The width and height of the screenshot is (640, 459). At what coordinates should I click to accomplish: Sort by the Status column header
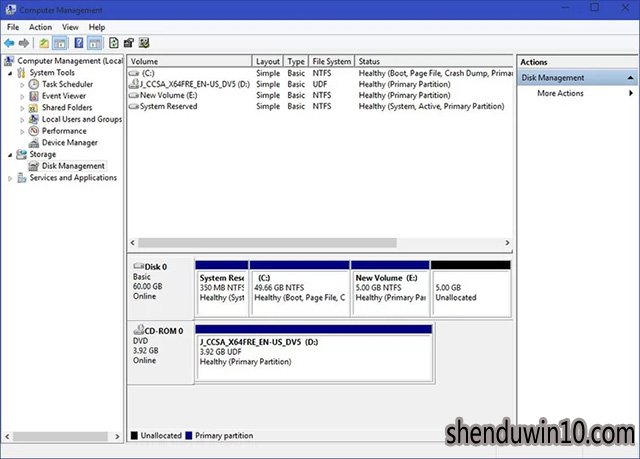[434, 61]
